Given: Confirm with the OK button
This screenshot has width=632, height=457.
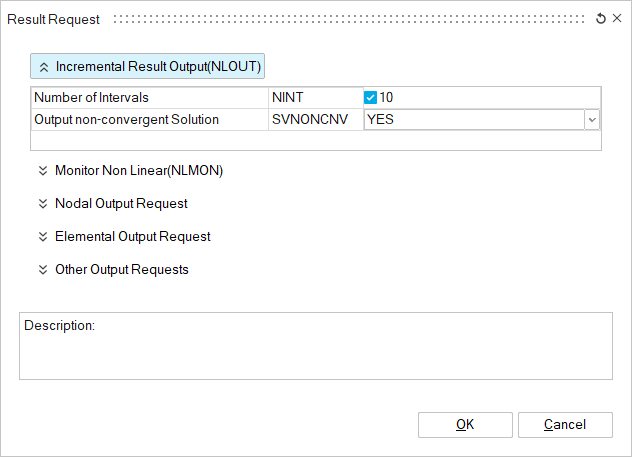Looking at the screenshot, I should tap(465, 425).
